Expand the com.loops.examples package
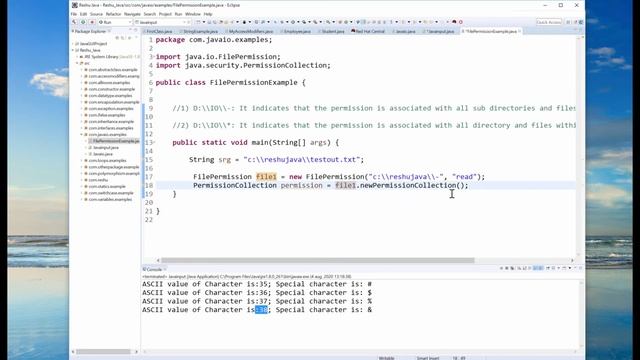The width and height of the screenshot is (640, 360). click(82, 161)
